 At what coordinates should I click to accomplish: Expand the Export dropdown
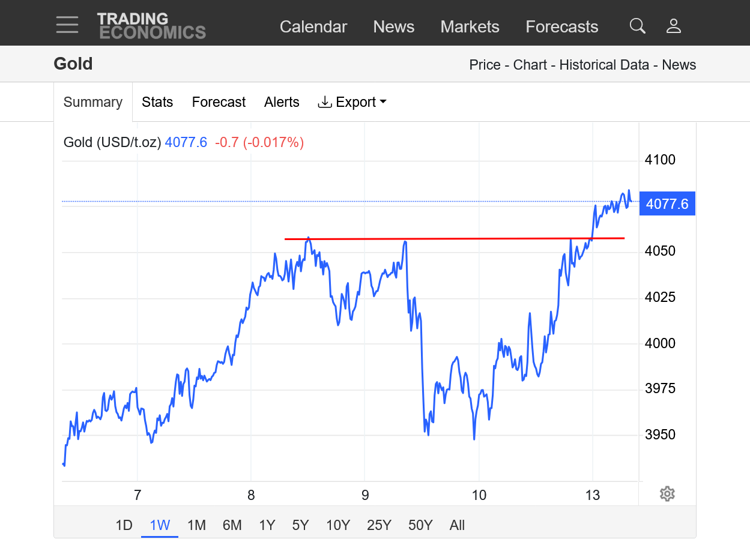[352, 102]
